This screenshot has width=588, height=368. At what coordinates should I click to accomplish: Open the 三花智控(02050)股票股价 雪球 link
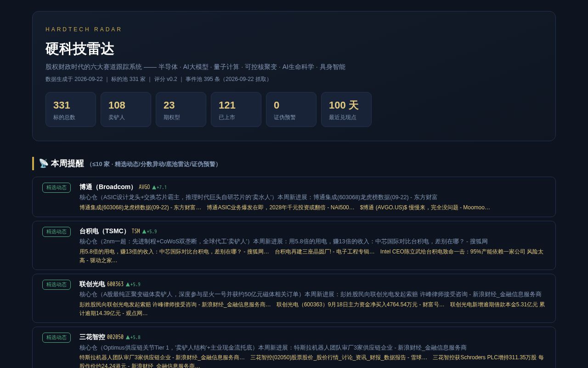[x=339, y=357]
